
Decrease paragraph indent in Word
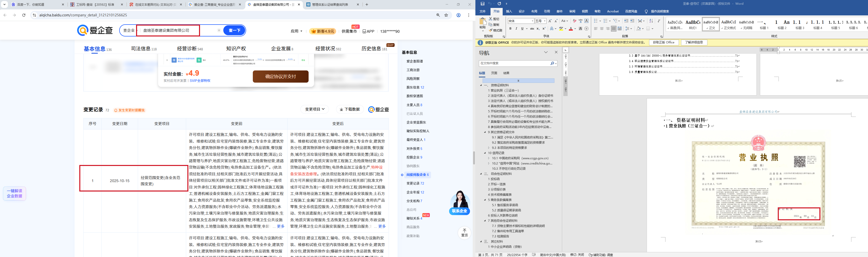(626, 21)
